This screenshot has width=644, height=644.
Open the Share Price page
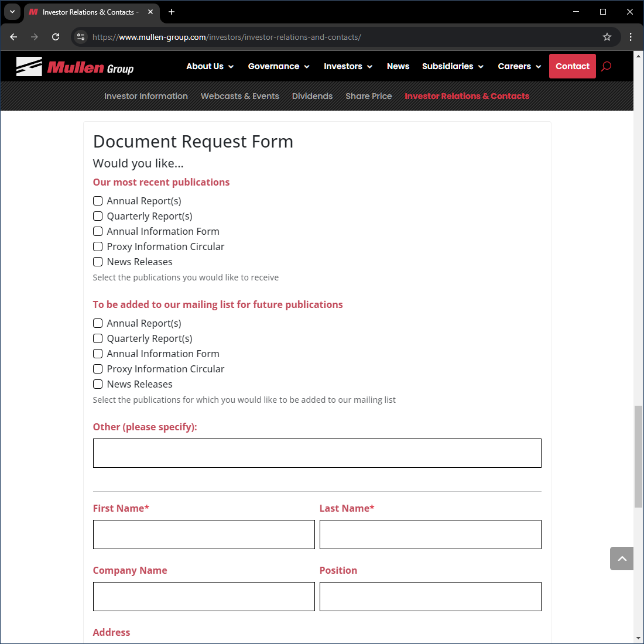368,96
